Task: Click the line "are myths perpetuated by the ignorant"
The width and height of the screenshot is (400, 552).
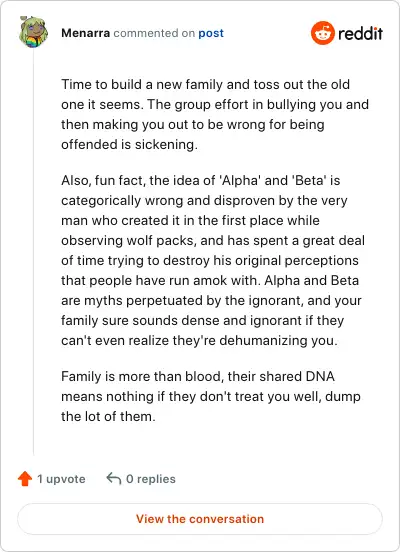Action: (211, 300)
